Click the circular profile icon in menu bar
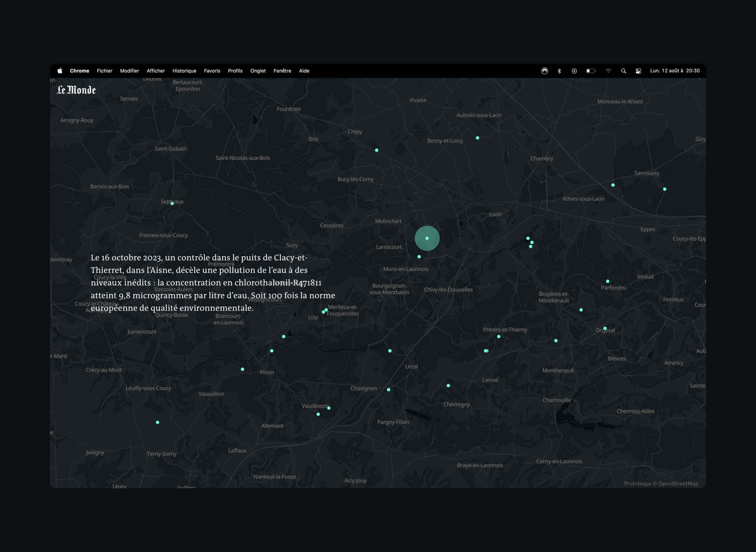The width and height of the screenshot is (756, 552). tap(545, 70)
